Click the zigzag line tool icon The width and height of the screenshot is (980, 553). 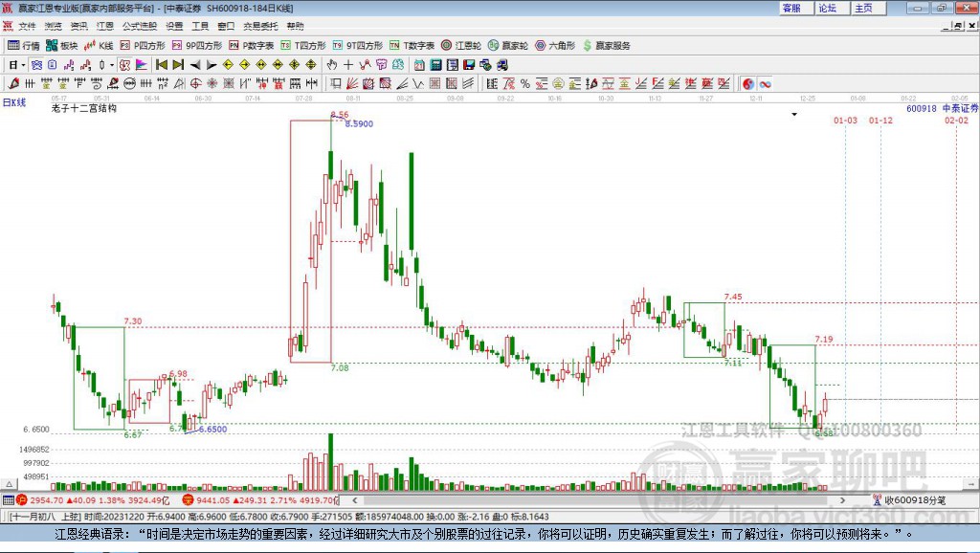[x=417, y=83]
